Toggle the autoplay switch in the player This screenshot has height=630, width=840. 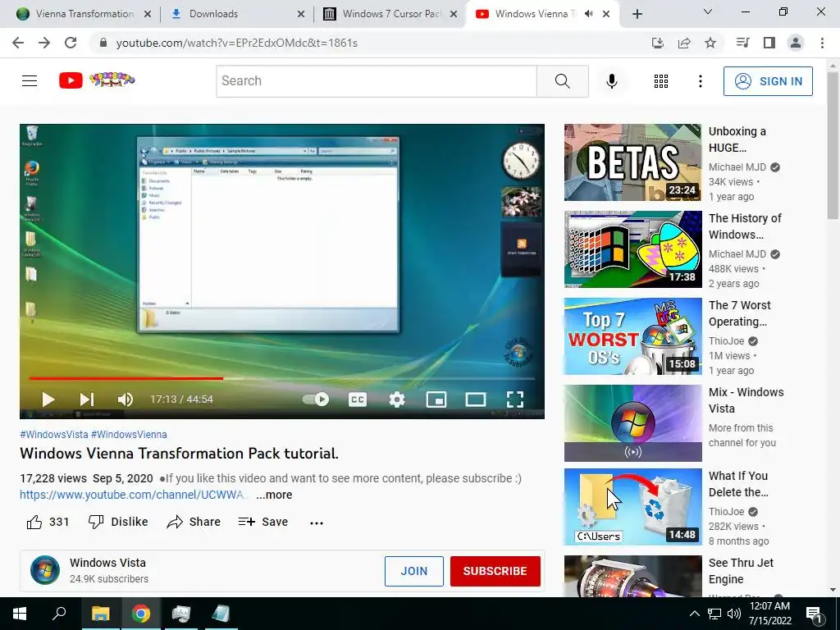[x=316, y=399]
